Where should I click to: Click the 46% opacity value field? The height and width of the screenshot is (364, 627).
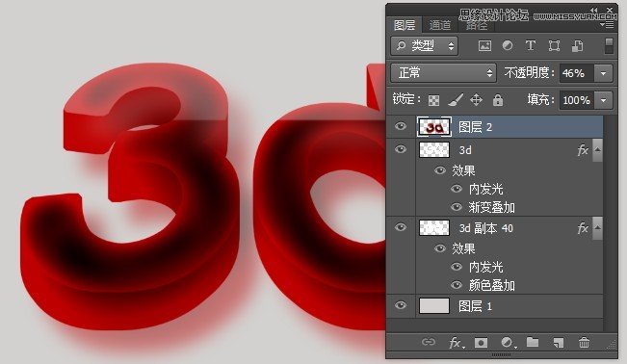[x=577, y=73]
